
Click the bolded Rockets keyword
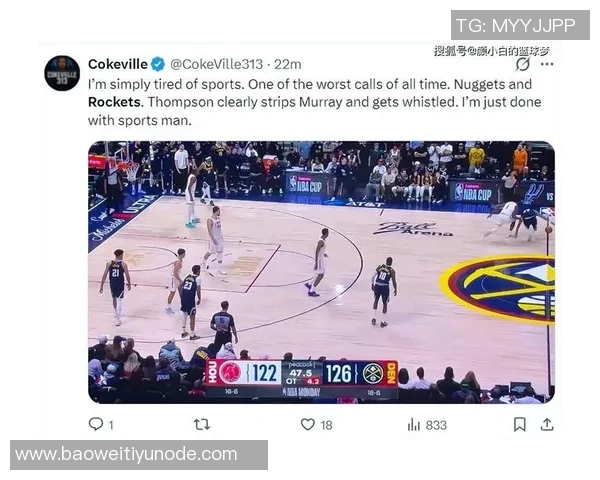coord(114,102)
